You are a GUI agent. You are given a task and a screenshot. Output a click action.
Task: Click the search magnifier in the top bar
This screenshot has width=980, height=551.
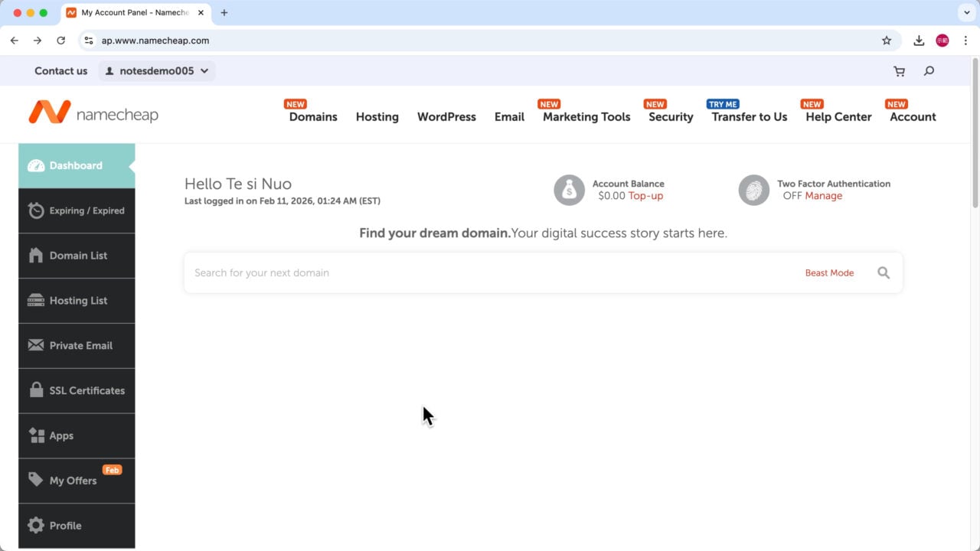pyautogui.click(x=929, y=70)
